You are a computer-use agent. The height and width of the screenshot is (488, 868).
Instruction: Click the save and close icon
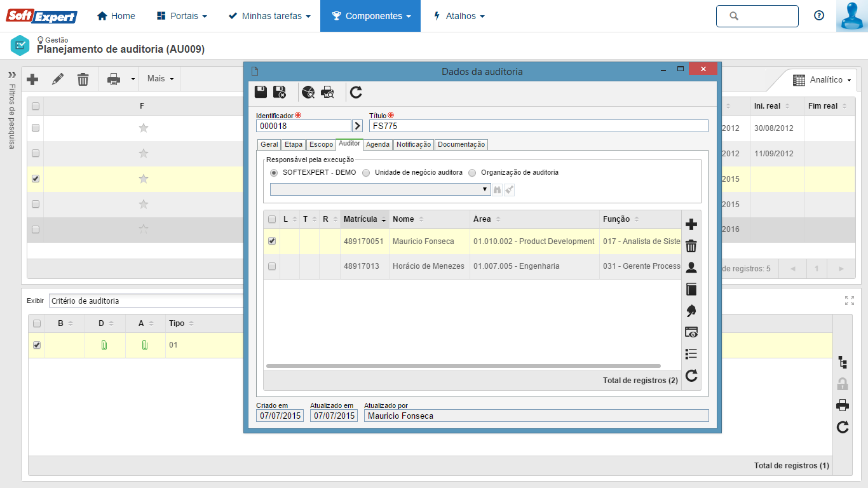[x=280, y=92]
